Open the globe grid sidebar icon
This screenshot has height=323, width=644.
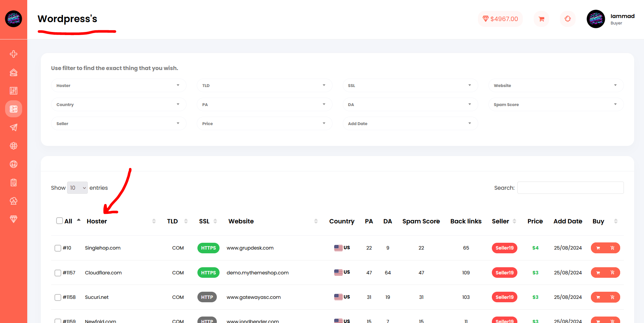pos(14,146)
